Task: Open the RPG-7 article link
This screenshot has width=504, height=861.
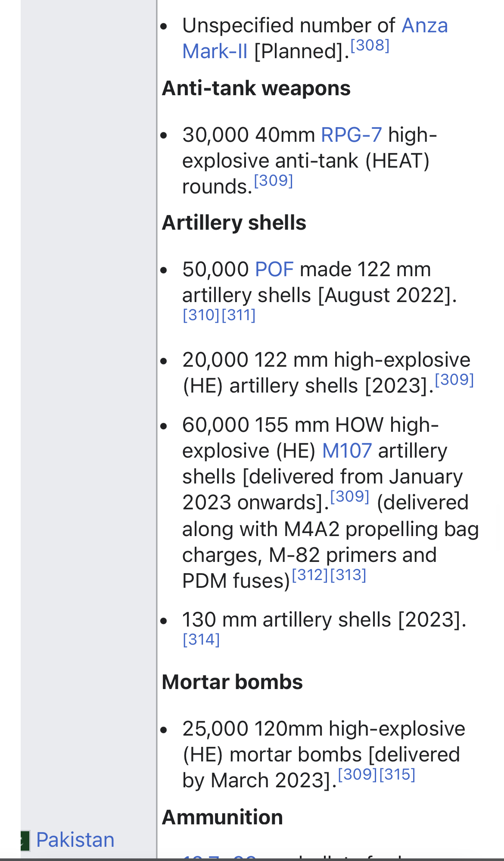Action: 352,135
